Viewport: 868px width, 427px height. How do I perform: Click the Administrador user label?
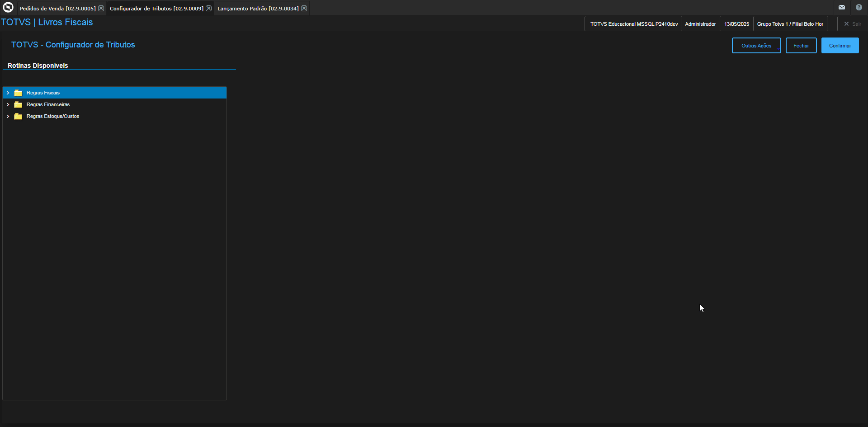pos(700,24)
